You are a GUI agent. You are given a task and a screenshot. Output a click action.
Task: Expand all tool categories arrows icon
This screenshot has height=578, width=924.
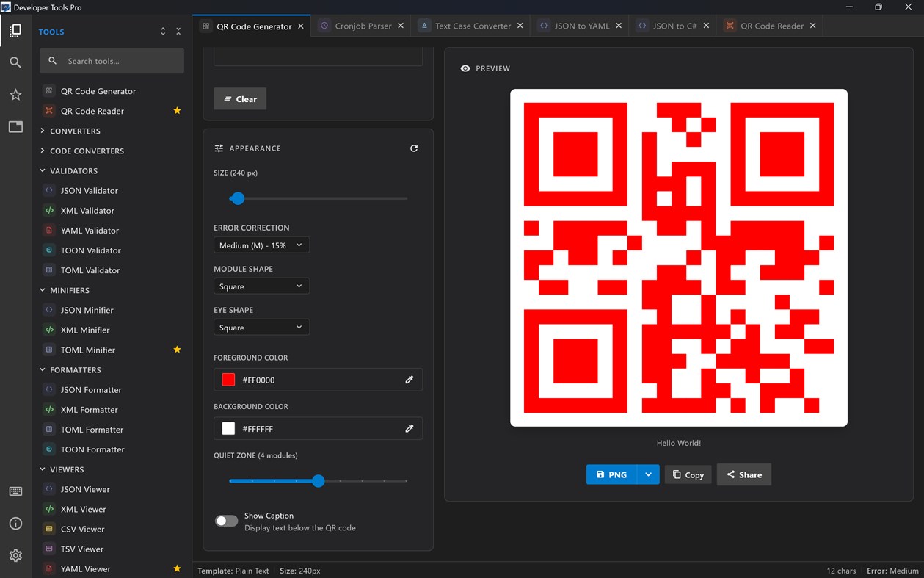163,32
